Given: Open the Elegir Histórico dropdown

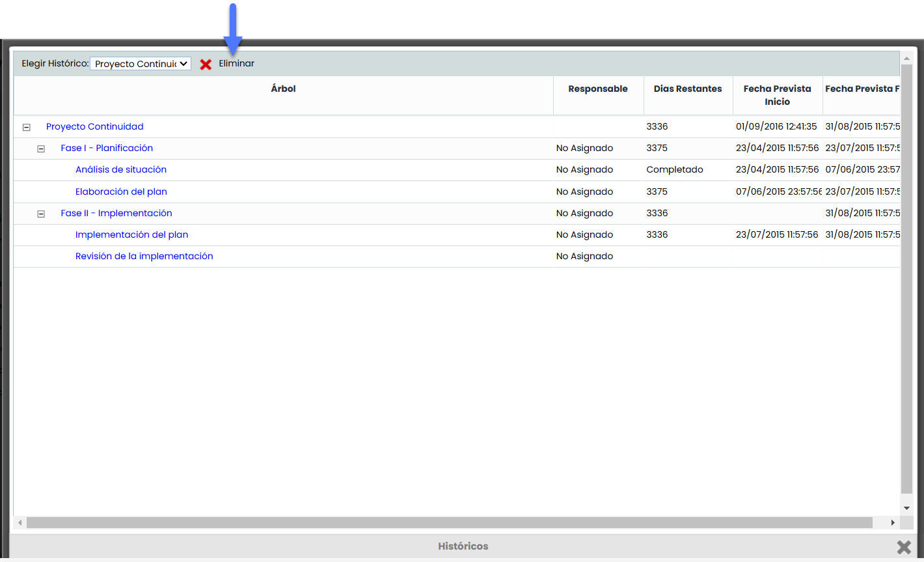Looking at the screenshot, I should point(141,64).
